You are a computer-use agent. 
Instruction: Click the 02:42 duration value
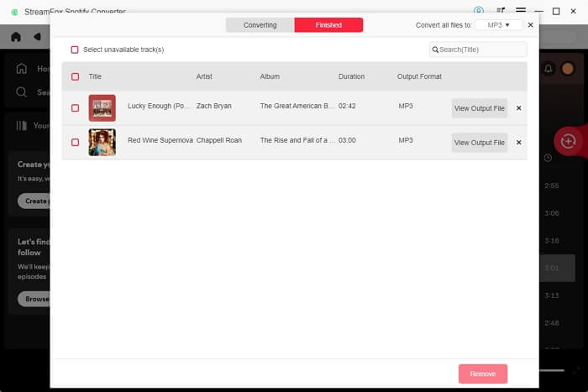(347, 106)
